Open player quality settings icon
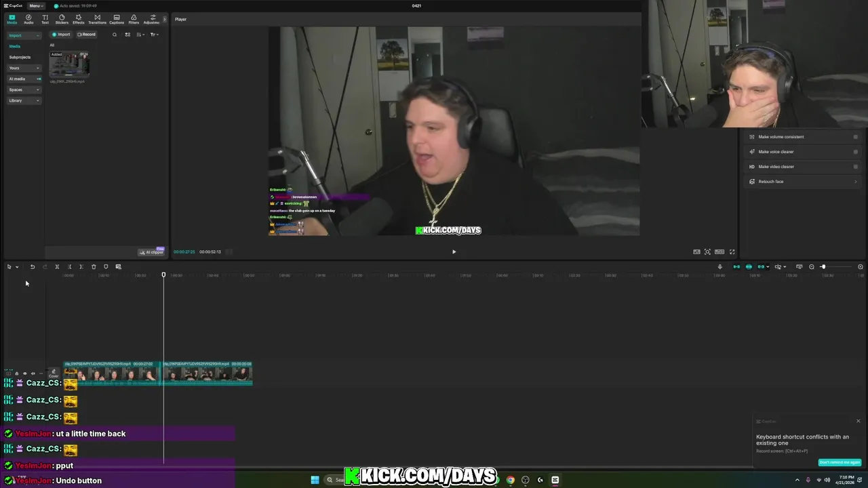Viewport: 868px width, 488px height. coord(696,251)
